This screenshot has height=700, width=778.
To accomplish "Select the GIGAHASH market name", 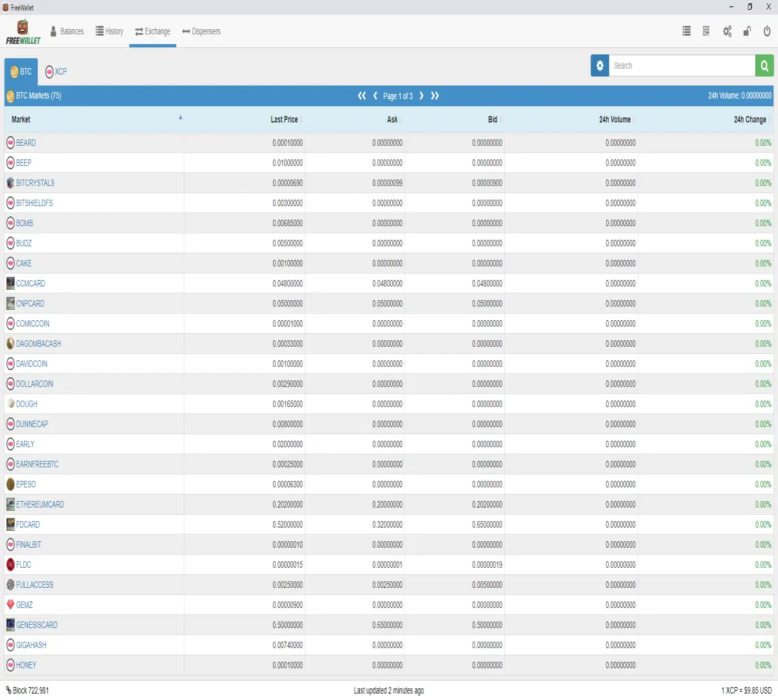I will click(31, 645).
